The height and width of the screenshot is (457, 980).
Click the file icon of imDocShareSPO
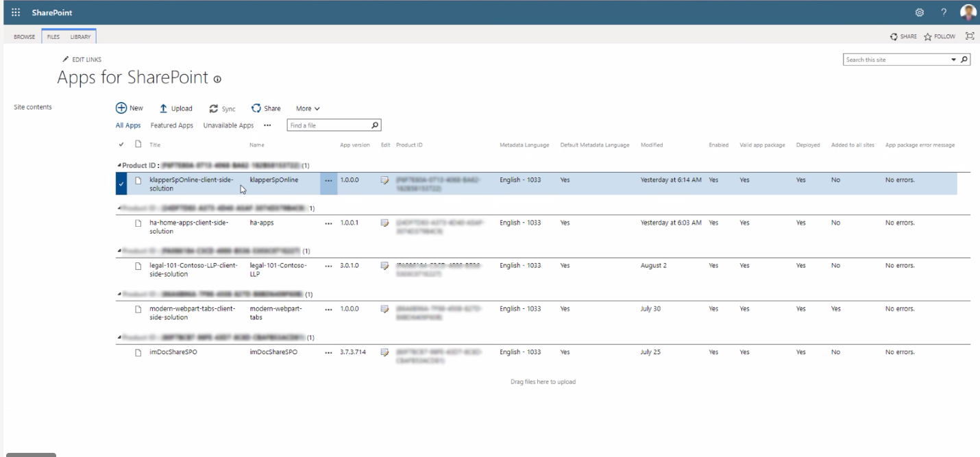[x=138, y=353]
